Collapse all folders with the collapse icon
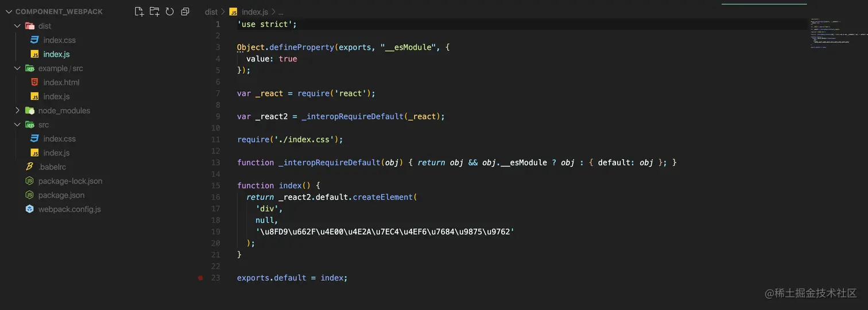This screenshot has height=310, width=868. 185,11
